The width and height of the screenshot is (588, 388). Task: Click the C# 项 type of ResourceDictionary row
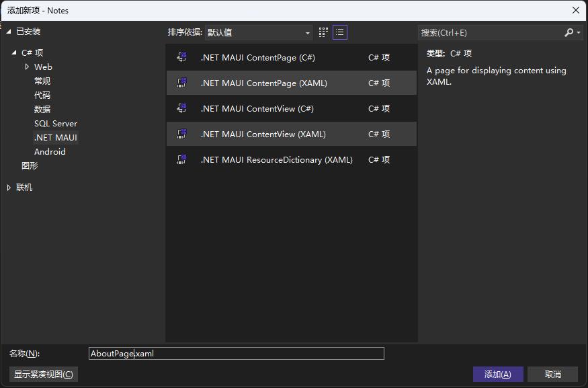pos(379,159)
